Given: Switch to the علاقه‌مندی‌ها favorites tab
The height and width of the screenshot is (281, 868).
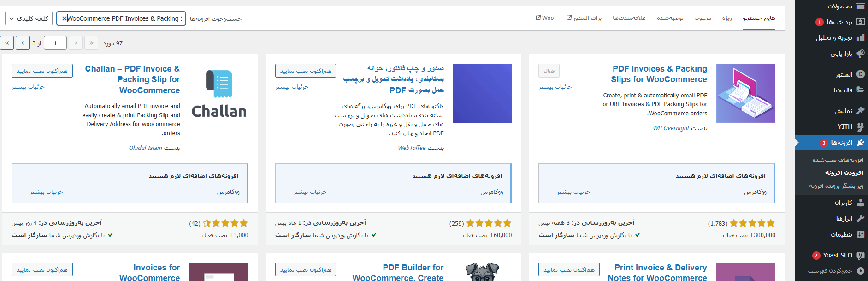Looking at the screenshot, I should [629, 18].
